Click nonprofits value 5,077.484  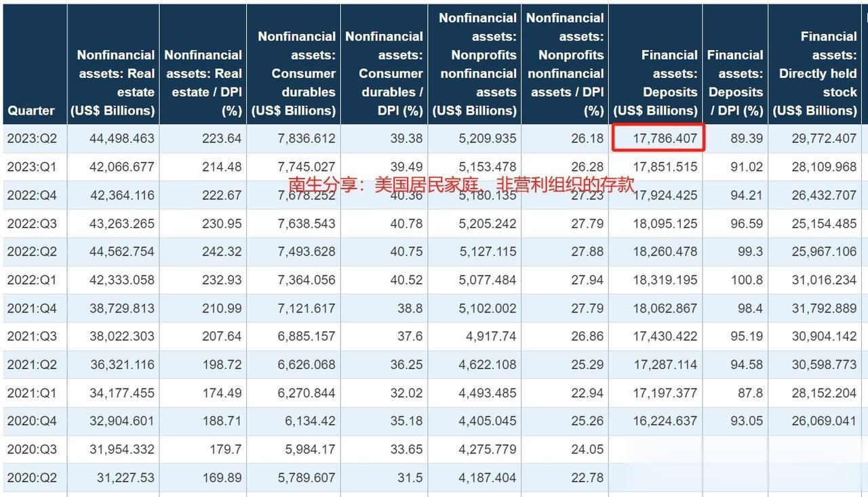tap(488, 280)
